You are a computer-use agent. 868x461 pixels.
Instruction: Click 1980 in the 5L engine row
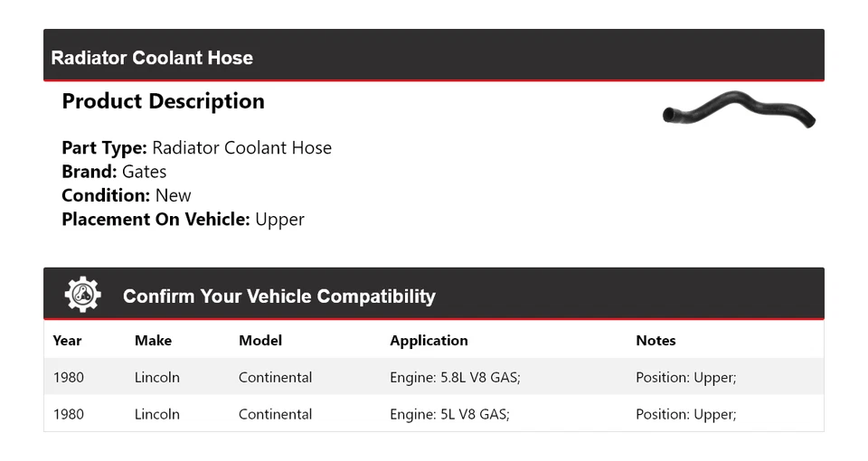click(x=68, y=414)
